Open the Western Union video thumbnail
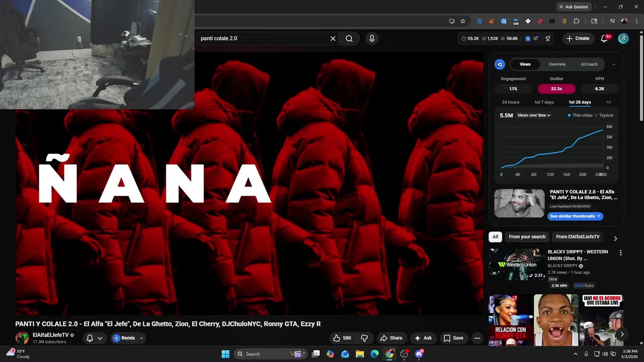This screenshot has height=362, width=644. click(x=517, y=264)
